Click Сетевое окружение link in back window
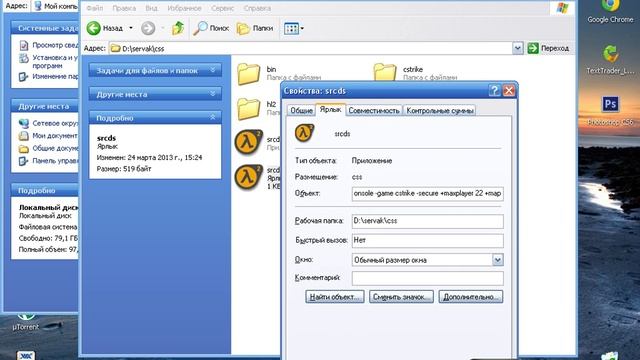The height and width of the screenshot is (360, 640). coord(48,123)
